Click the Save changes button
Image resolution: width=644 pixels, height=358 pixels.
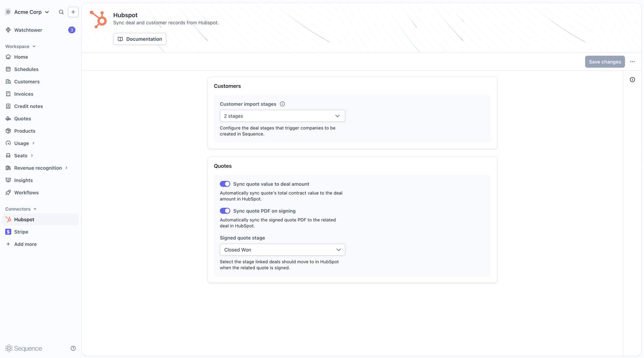coord(605,62)
